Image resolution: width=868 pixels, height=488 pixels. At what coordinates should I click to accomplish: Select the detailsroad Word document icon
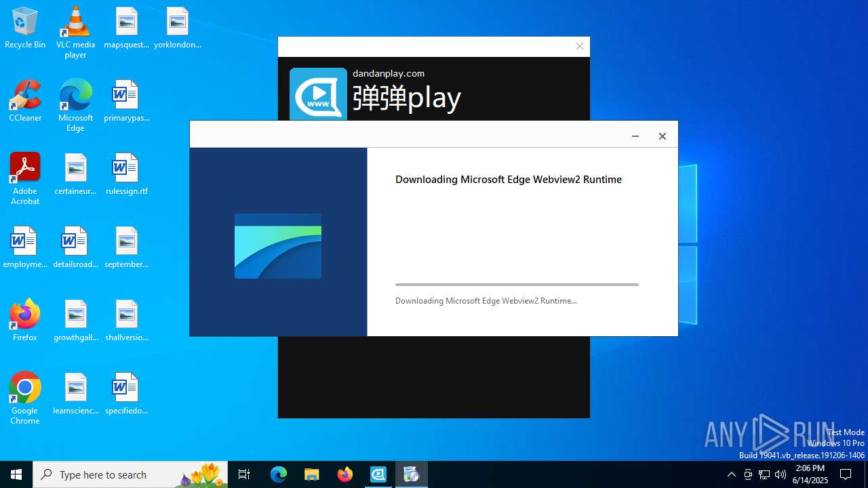(75, 247)
